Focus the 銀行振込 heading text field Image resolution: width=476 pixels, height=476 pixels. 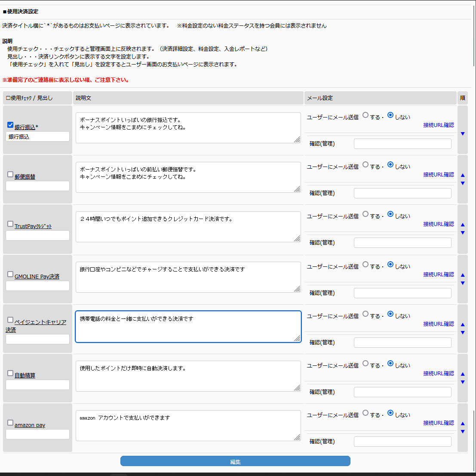coord(37,136)
